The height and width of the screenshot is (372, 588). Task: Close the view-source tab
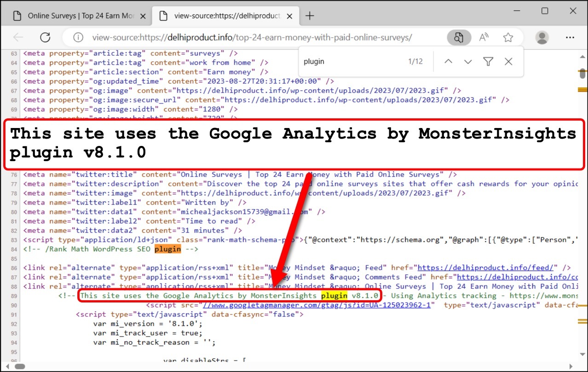point(289,16)
